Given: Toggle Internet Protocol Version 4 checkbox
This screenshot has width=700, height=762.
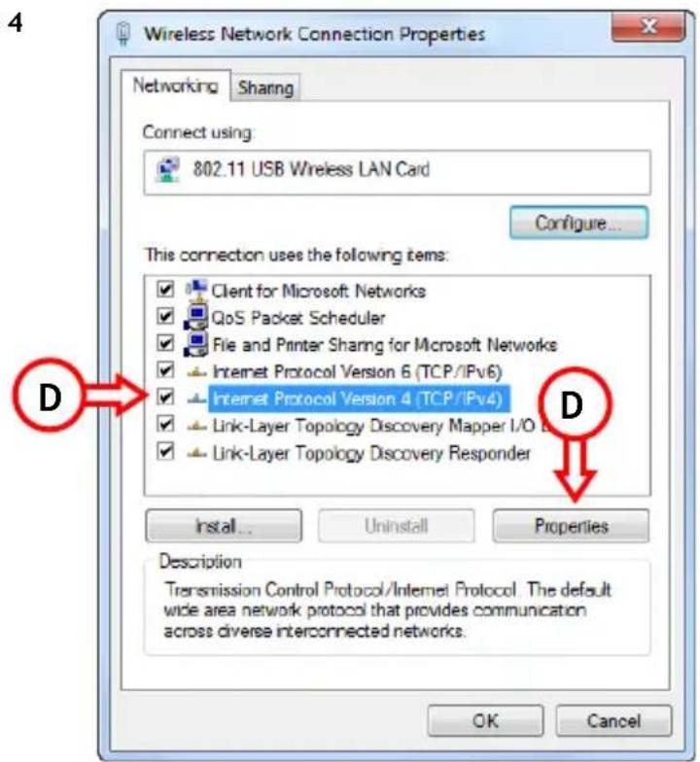Looking at the screenshot, I should (165, 398).
